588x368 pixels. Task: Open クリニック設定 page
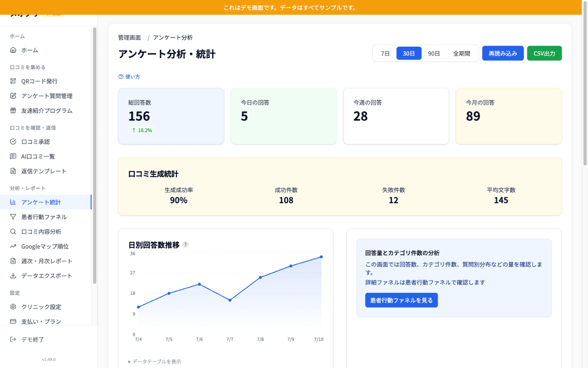click(46, 307)
